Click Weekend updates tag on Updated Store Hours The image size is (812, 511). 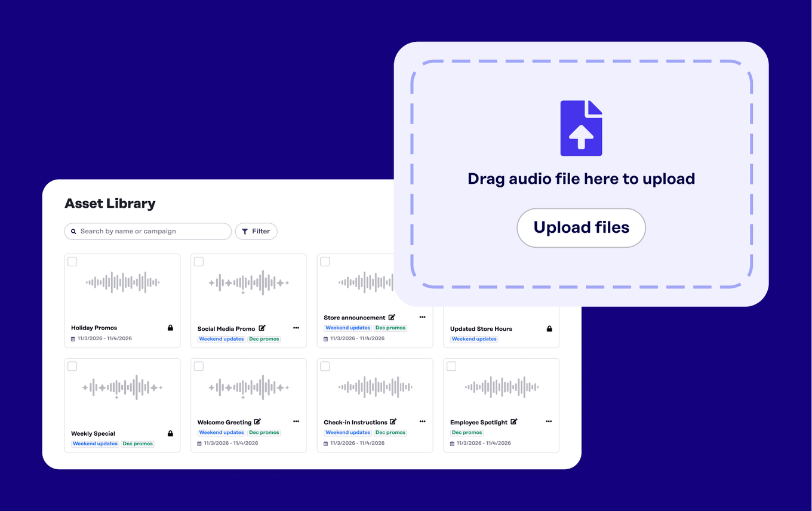pos(474,339)
